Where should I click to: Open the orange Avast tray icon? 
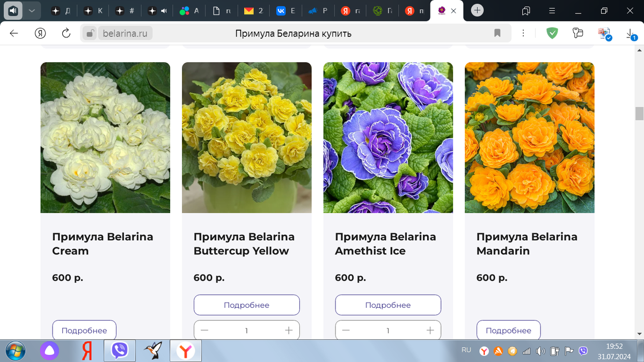point(498,351)
